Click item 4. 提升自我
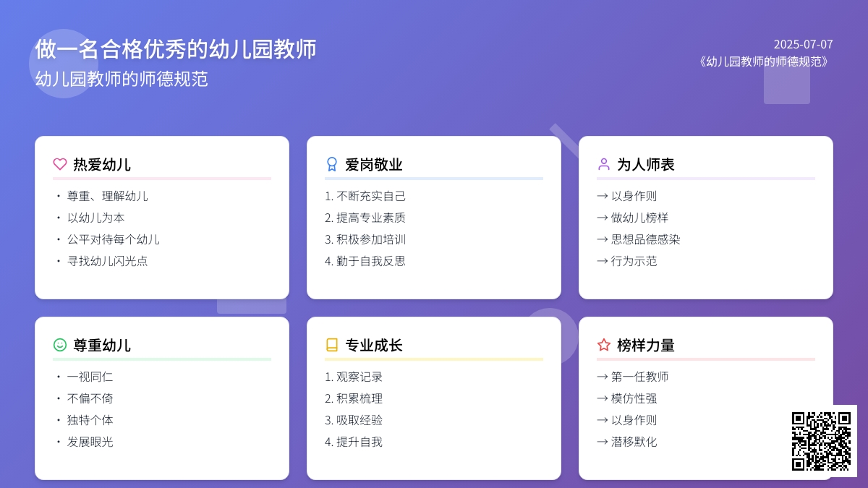Image resolution: width=868 pixels, height=488 pixels. click(354, 442)
